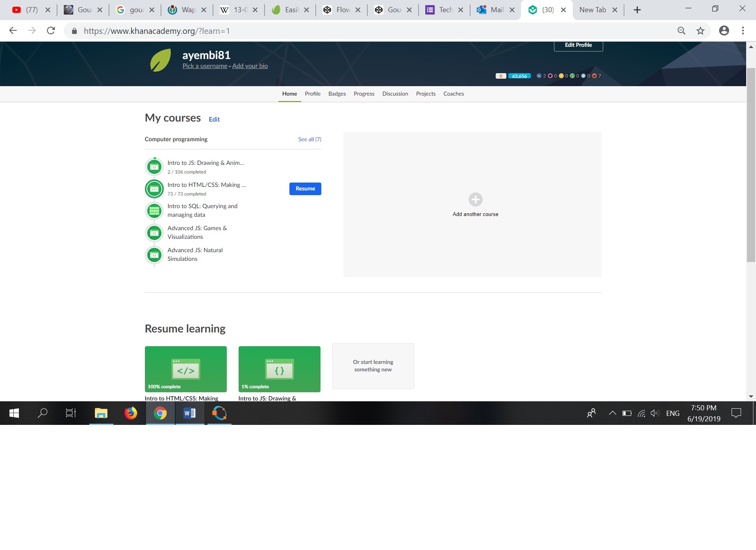Click the browser address bar URL
The image size is (756, 550).
point(157,31)
